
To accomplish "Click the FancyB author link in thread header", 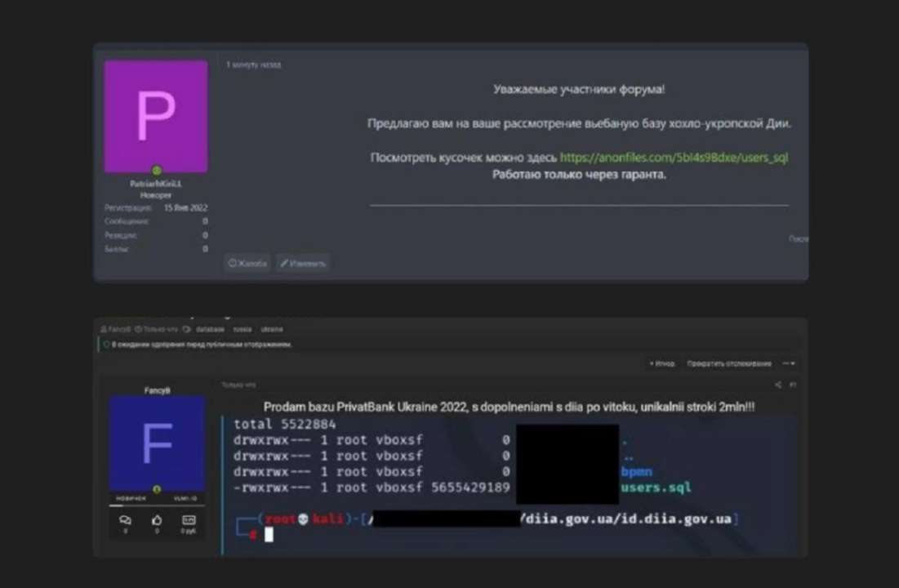I will 115,329.
